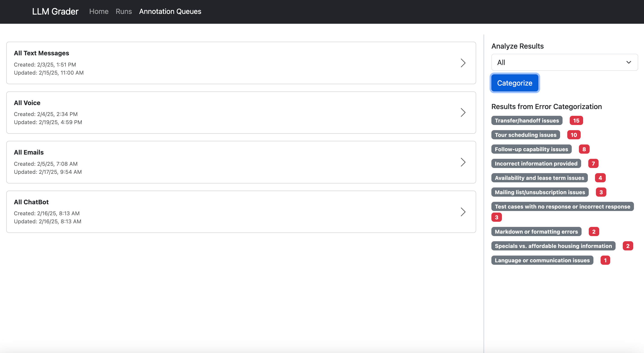
Task: Click the Incorrect information provided tag
Action: (536, 164)
